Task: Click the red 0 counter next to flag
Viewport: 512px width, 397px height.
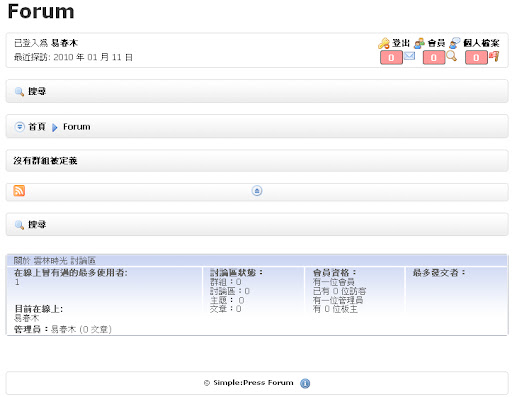Action: click(x=476, y=58)
